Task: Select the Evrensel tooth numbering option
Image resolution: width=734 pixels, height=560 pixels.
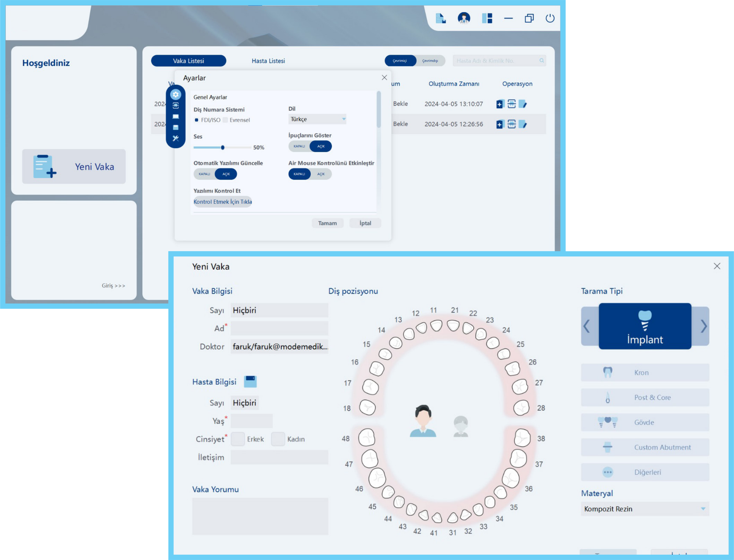Action: click(x=225, y=120)
